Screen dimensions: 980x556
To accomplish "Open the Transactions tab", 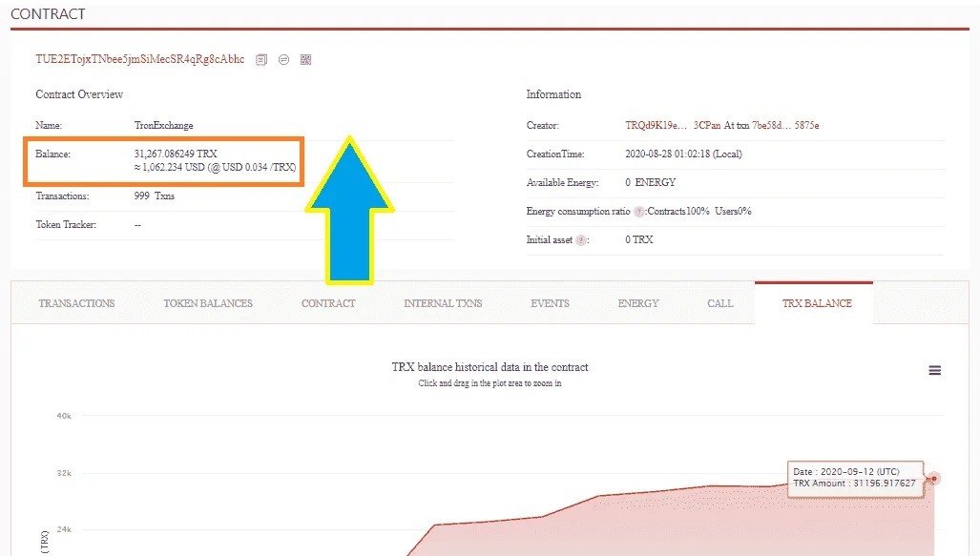I will (77, 303).
